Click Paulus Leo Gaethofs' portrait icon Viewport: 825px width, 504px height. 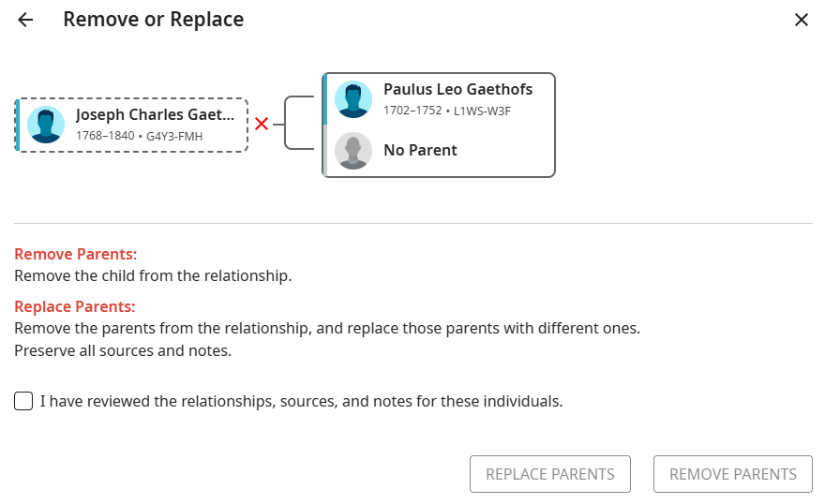point(353,99)
